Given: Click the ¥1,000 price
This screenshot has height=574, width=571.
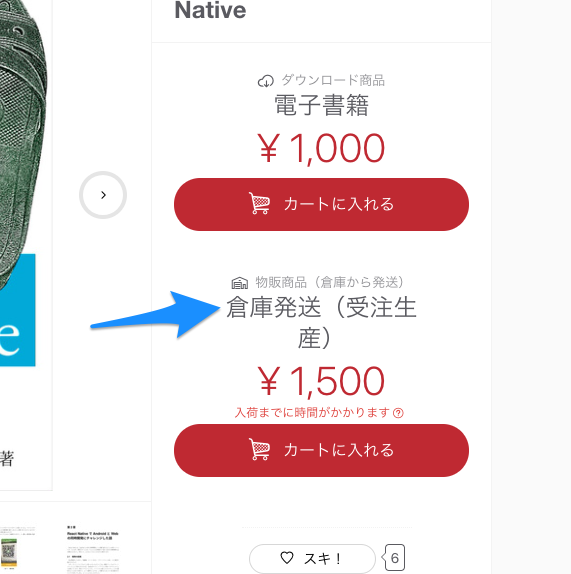Looking at the screenshot, I should [x=321, y=148].
